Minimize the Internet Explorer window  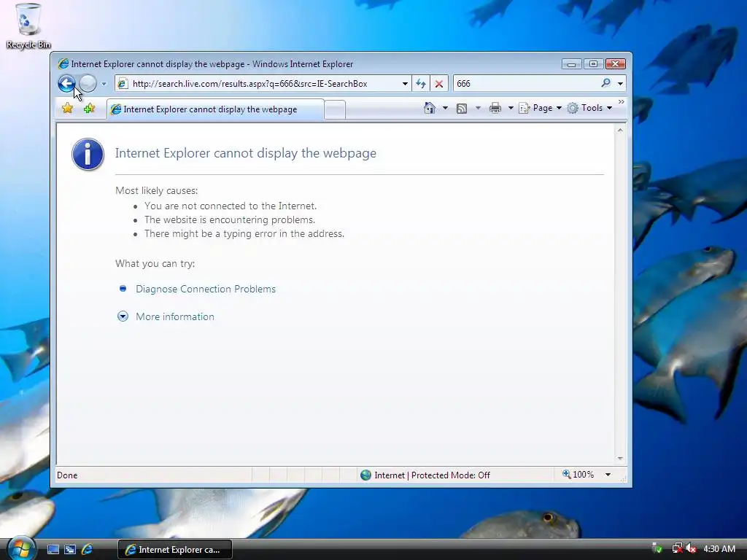click(x=571, y=64)
